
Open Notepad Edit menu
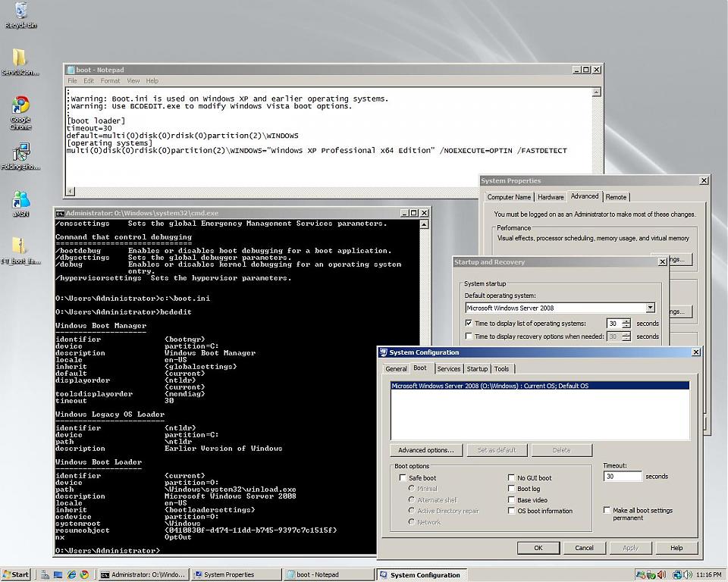point(89,81)
